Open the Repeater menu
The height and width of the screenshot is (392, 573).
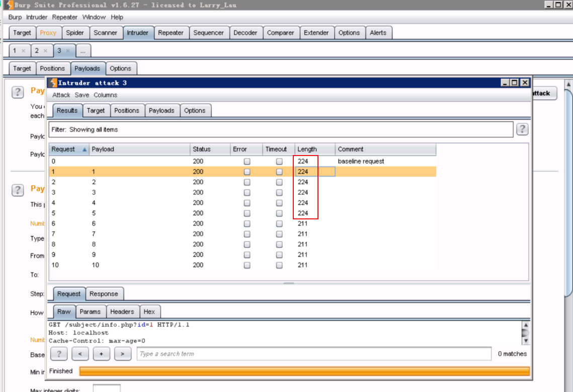point(65,17)
